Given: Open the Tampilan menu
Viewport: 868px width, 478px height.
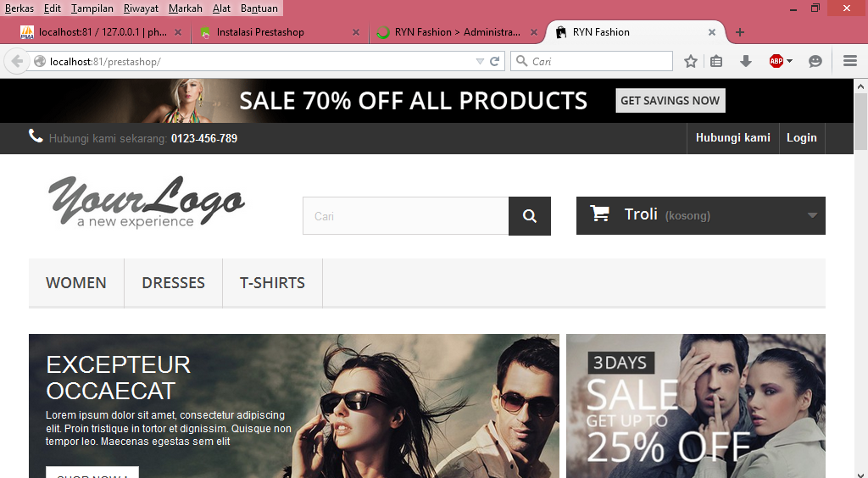Looking at the screenshot, I should [92, 8].
